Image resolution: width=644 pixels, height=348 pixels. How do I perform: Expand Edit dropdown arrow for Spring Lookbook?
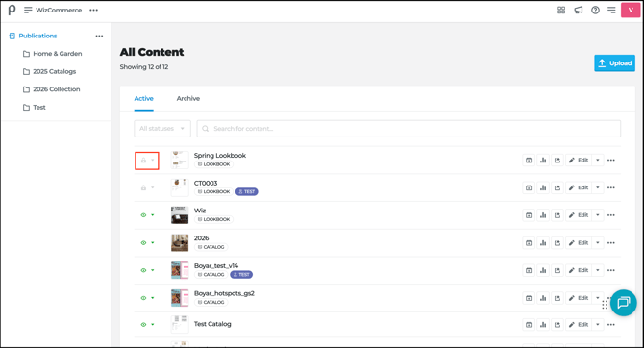pos(598,161)
